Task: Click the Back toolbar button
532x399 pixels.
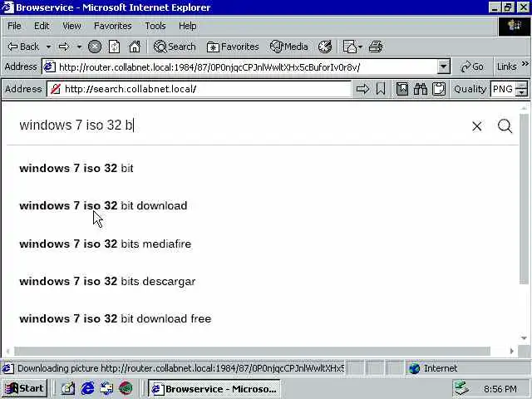Action: (x=23, y=47)
